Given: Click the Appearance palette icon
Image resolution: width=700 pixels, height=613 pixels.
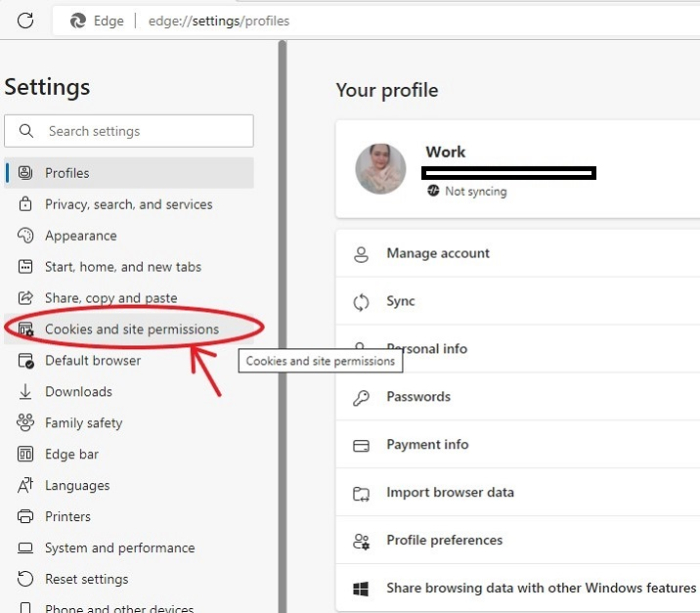Looking at the screenshot, I should pos(25,235).
